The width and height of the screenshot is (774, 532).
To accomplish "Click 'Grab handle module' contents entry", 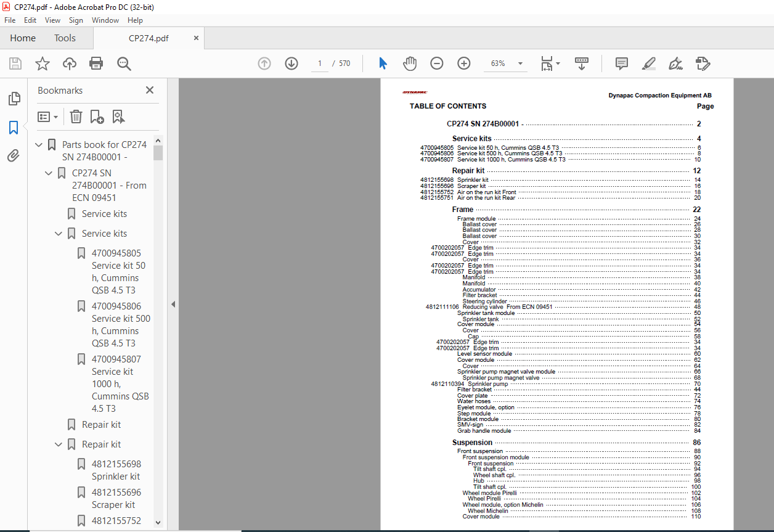I will tap(484, 431).
